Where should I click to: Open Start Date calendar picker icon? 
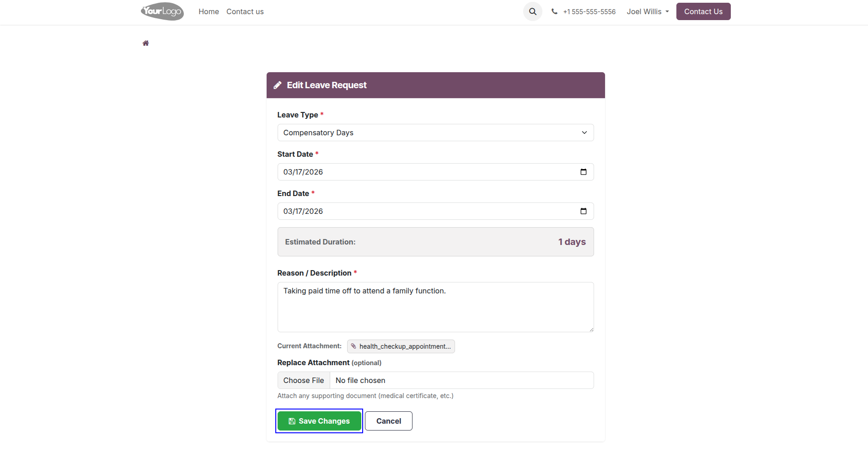584,172
